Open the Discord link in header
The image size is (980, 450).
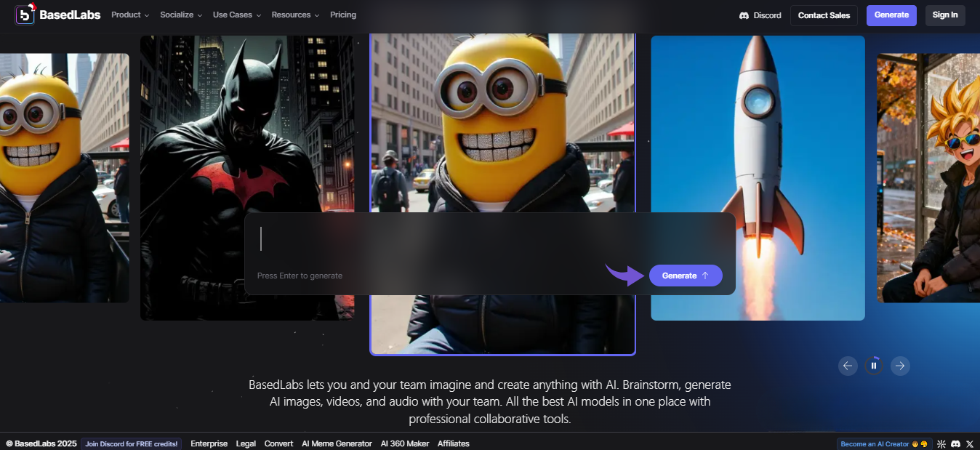760,15
